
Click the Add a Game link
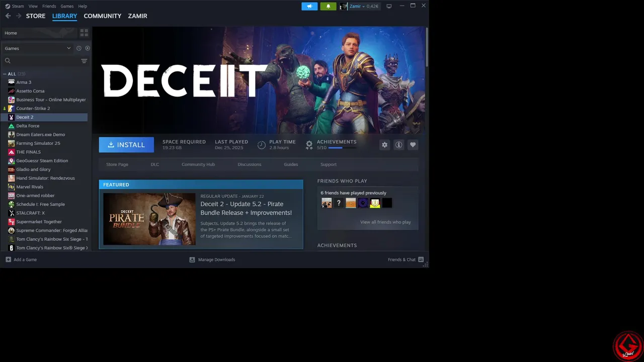coord(25,259)
